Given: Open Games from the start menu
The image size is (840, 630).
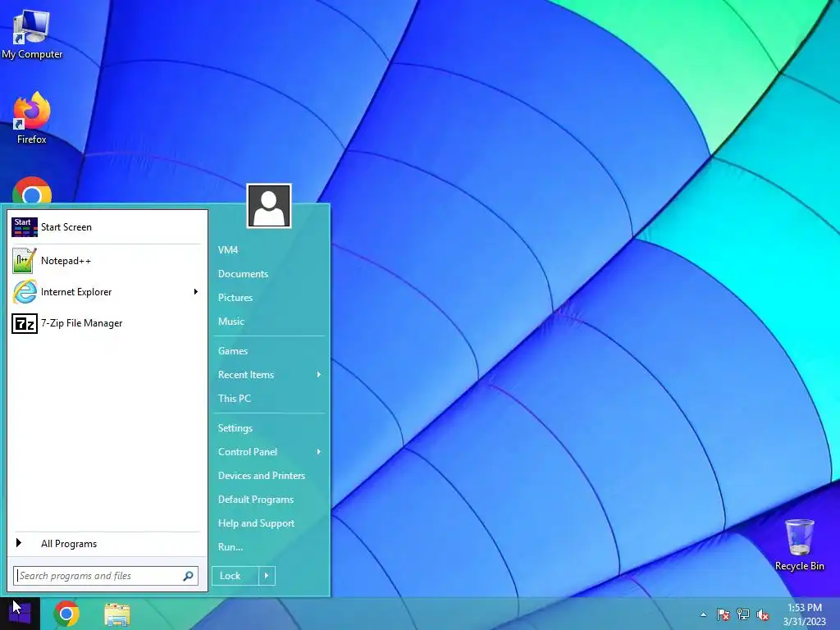Looking at the screenshot, I should point(269,351).
